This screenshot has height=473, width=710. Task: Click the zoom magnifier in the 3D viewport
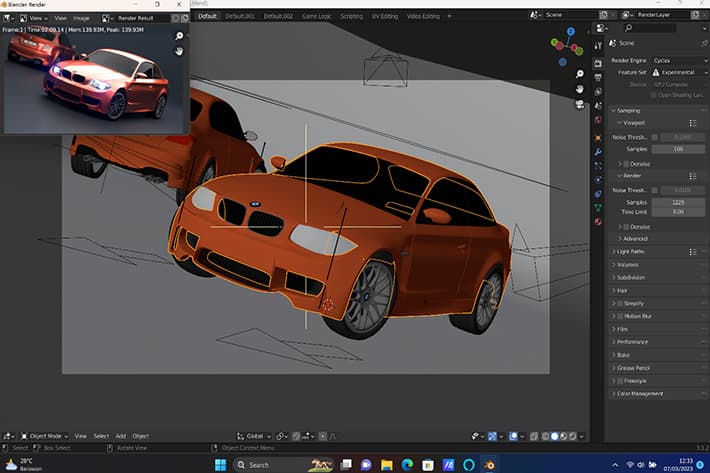tap(580, 74)
